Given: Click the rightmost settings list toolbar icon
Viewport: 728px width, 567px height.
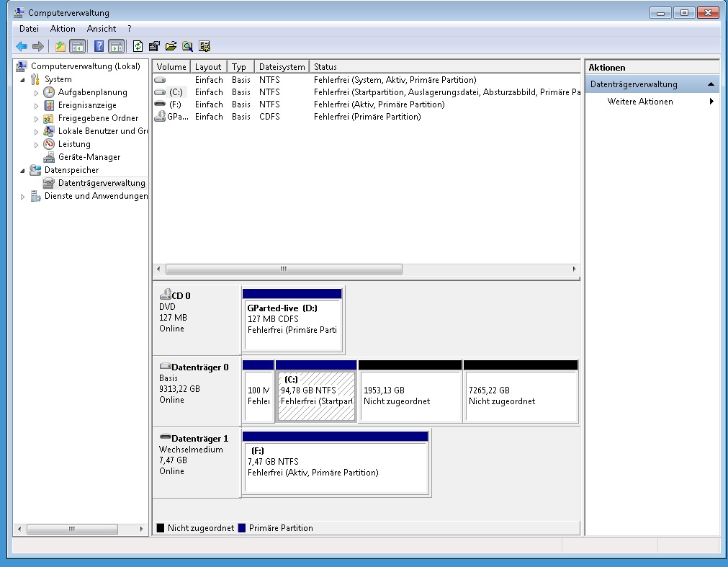Looking at the screenshot, I should point(205,46).
